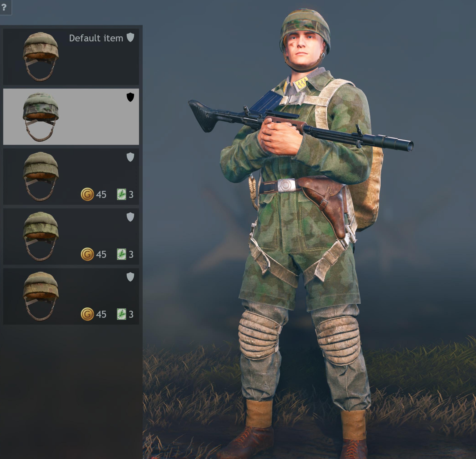The image size is (476, 459).
Task: Select the second camouflage helmet thumbnail
Action: point(41,117)
